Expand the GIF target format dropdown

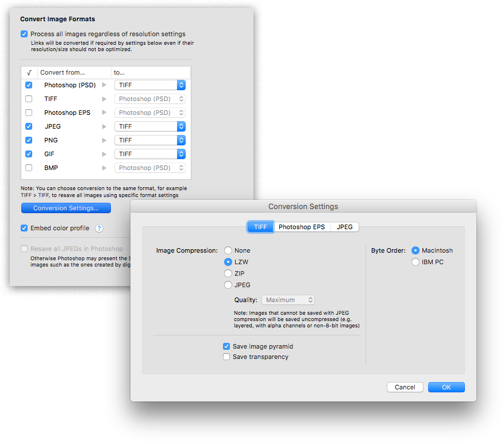tap(150, 154)
